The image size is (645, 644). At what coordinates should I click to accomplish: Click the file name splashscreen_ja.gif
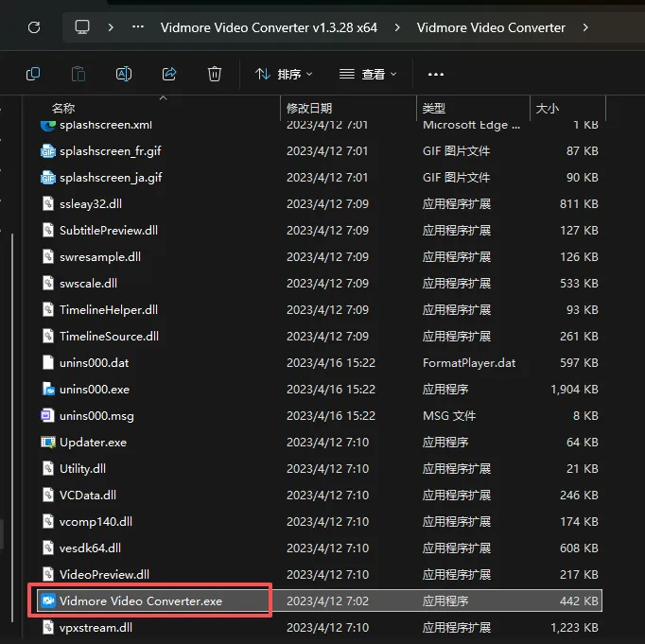click(x=111, y=178)
